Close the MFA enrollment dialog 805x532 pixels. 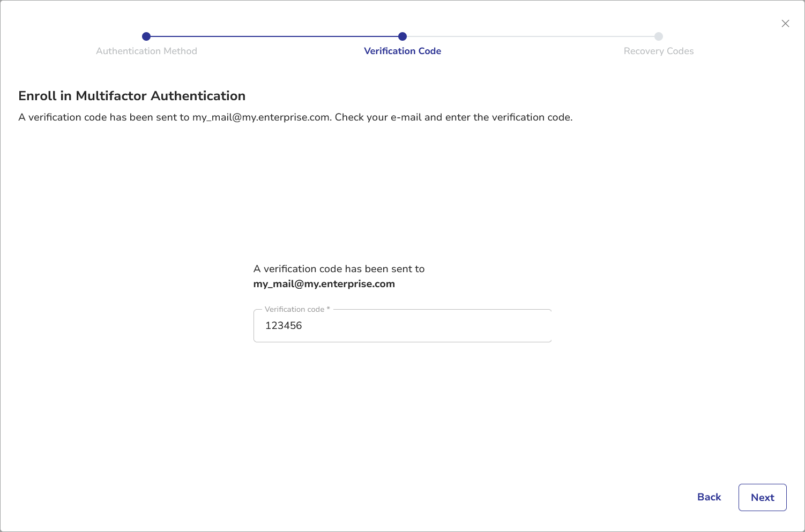[785, 24]
